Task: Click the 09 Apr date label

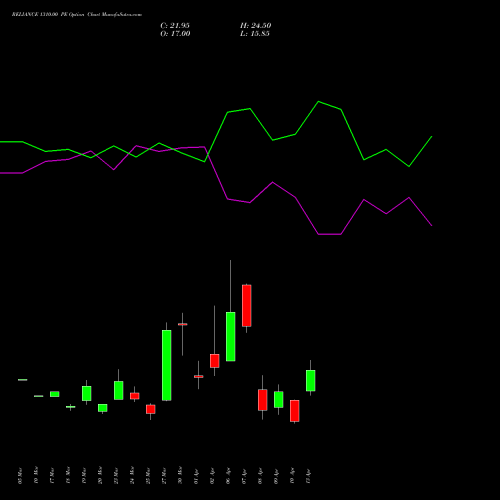Action: coord(276,476)
